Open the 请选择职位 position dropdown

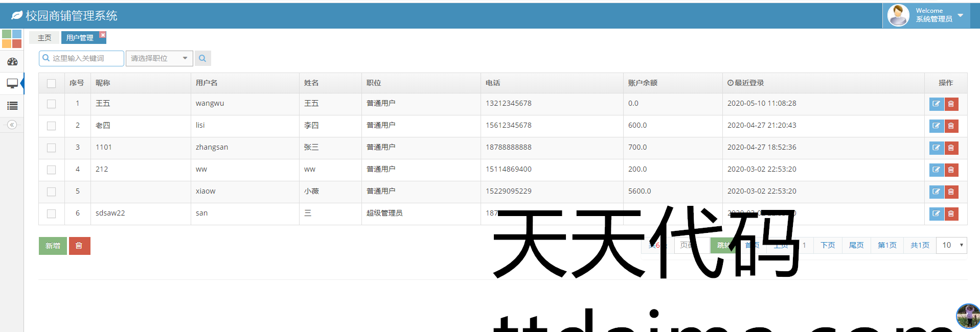tap(159, 58)
